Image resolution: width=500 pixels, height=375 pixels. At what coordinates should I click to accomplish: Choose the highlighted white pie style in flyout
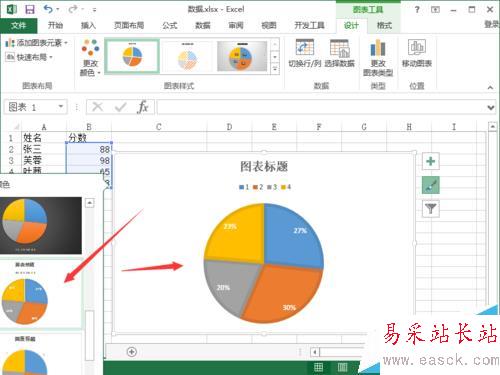tap(41, 293)
